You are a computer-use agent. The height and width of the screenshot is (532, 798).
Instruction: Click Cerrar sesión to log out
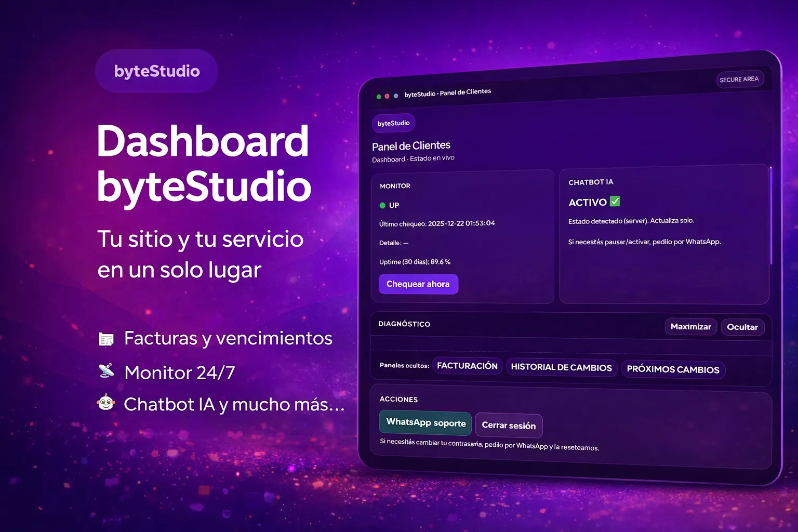[509, 425]
